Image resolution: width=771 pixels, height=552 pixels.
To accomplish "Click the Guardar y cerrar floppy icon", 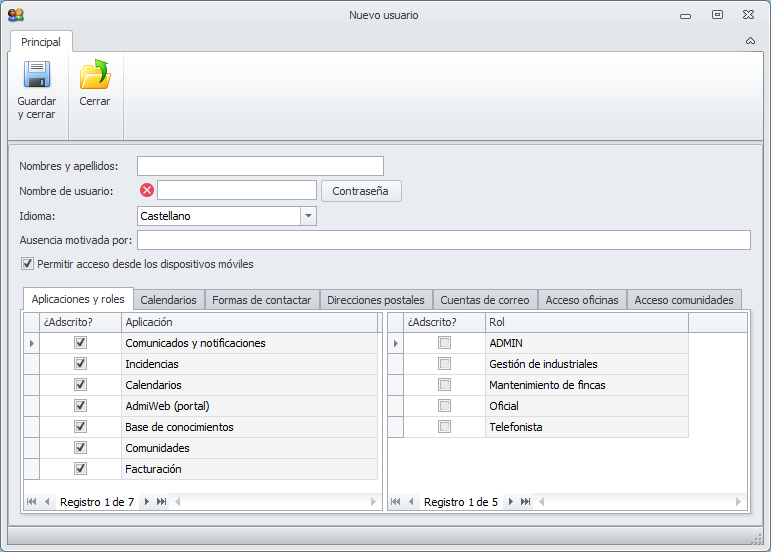I will (37, 74).
